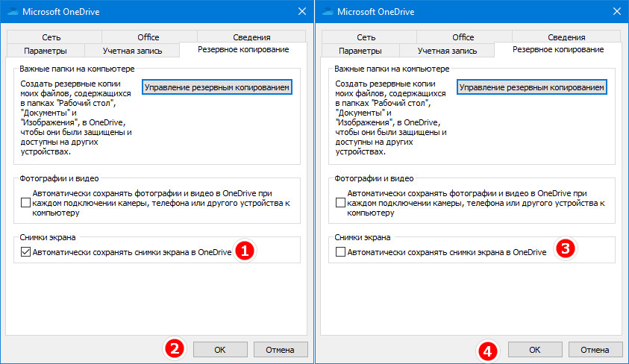The height and width of the screenshot is (364, 629).
Task: Click OneDrive cloud icon in right title bar
Action: (328, 12)
